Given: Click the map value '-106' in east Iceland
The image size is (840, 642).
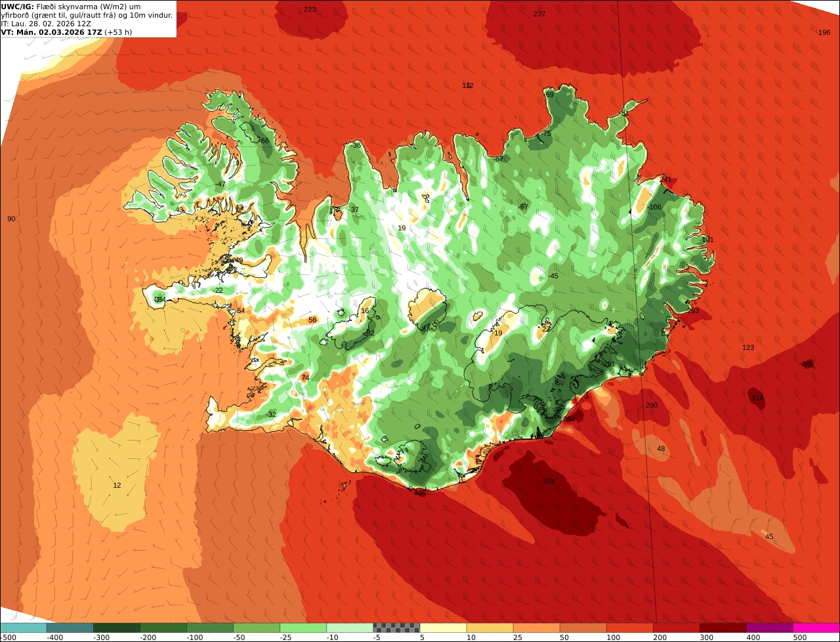Looking at the screenshot, I should (x=654, y=207).
